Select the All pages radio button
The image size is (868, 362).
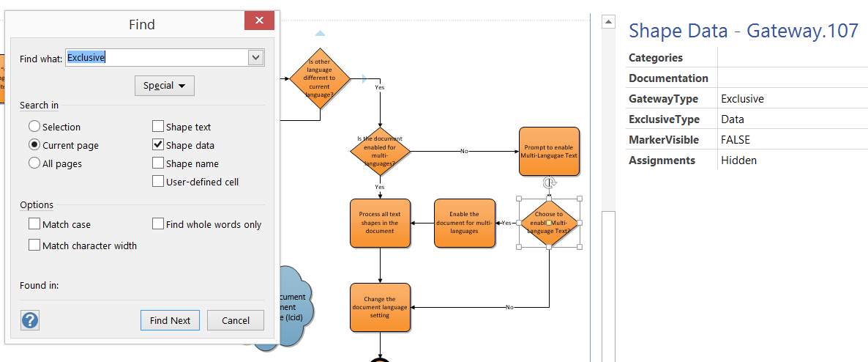(34, 163)
